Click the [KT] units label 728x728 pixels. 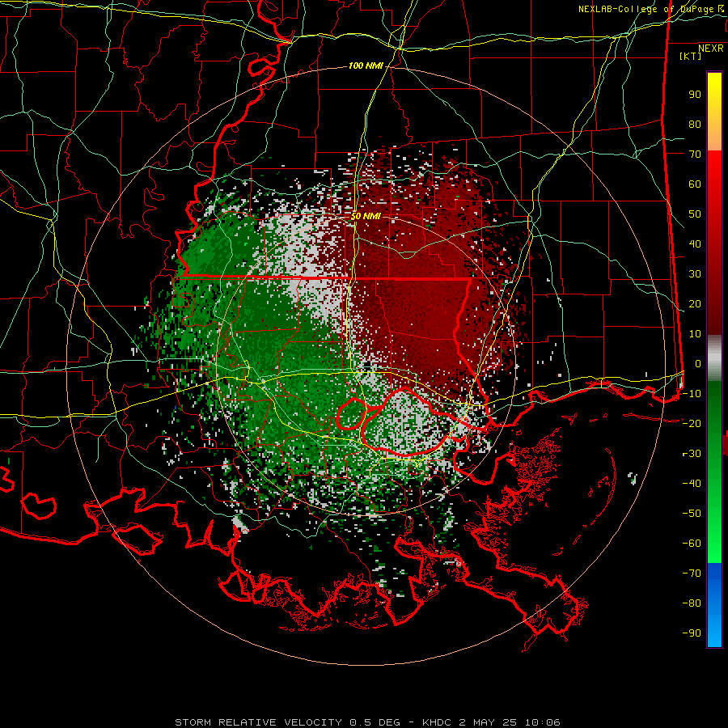coord(691,56)
